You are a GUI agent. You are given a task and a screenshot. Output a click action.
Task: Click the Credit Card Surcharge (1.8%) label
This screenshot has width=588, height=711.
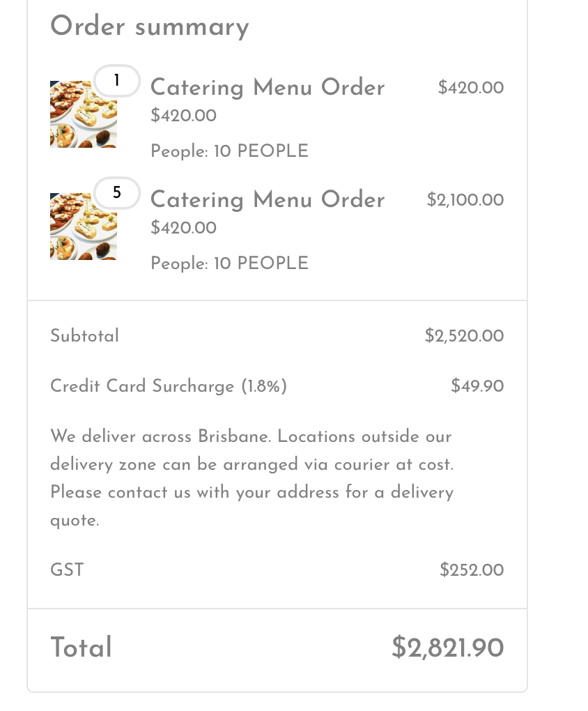169,386
